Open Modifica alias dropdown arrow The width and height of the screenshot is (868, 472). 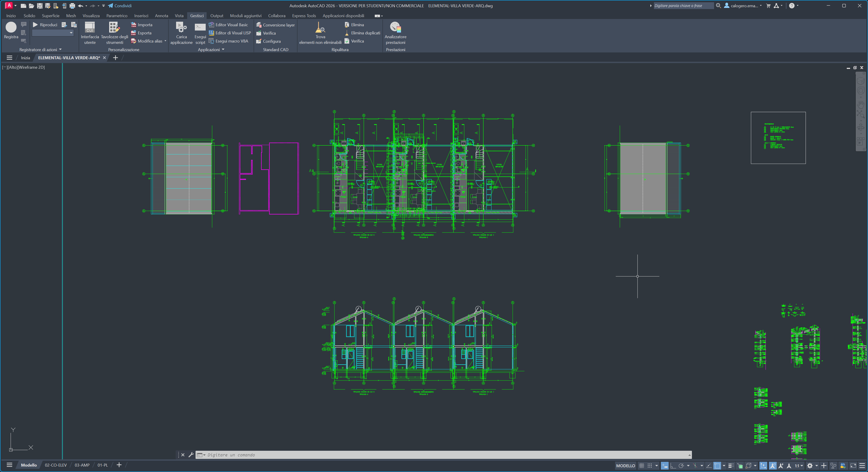click(165, 41)
